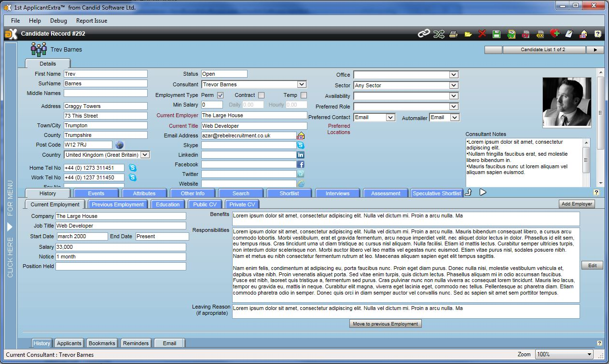Click the green CV document icon
This screenshot has width=609, height=364.
click(512, 34)
